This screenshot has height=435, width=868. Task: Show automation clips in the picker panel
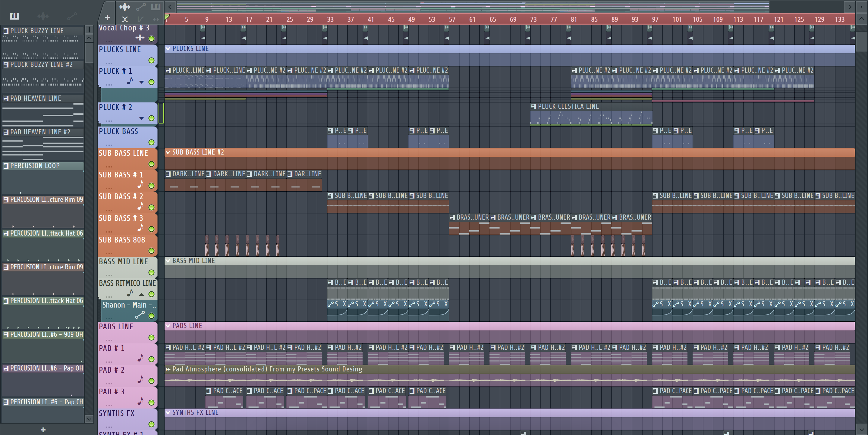point(72,16)
